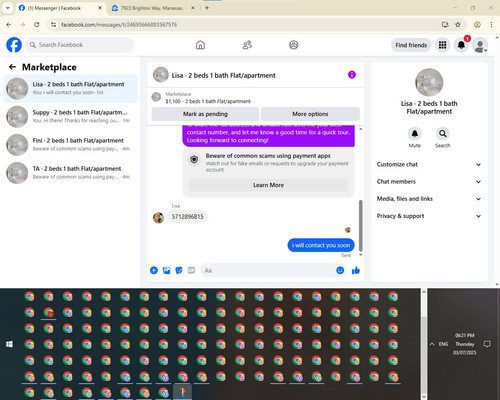Image resolution: width=500 pixels, height=400 pixels.
Task: Click the browser address bar URL
Action: [x=119, y=25]
